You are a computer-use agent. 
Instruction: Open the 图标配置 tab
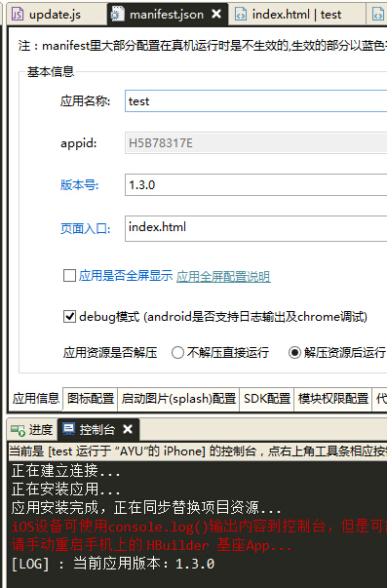click(91, 399)
